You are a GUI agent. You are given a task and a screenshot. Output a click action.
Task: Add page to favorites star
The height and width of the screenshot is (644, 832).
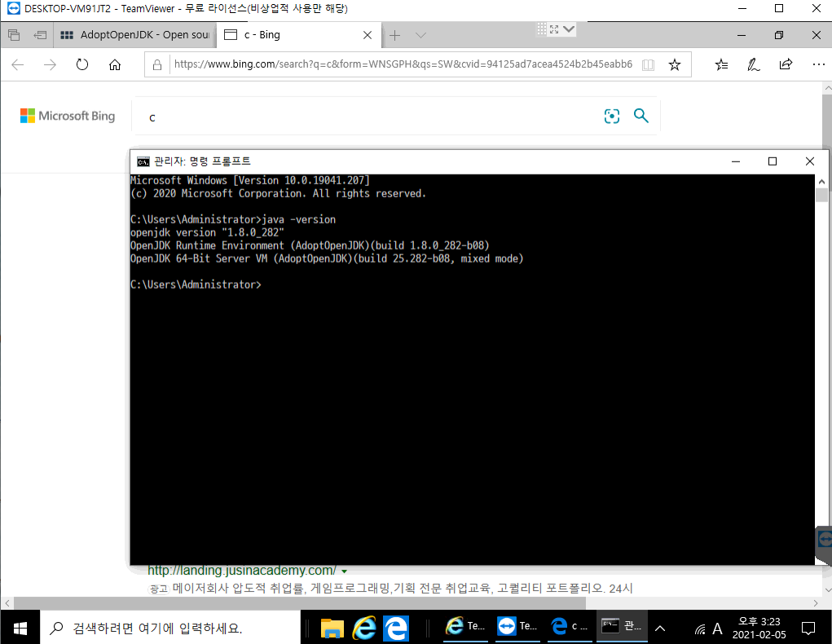point(675,64)
